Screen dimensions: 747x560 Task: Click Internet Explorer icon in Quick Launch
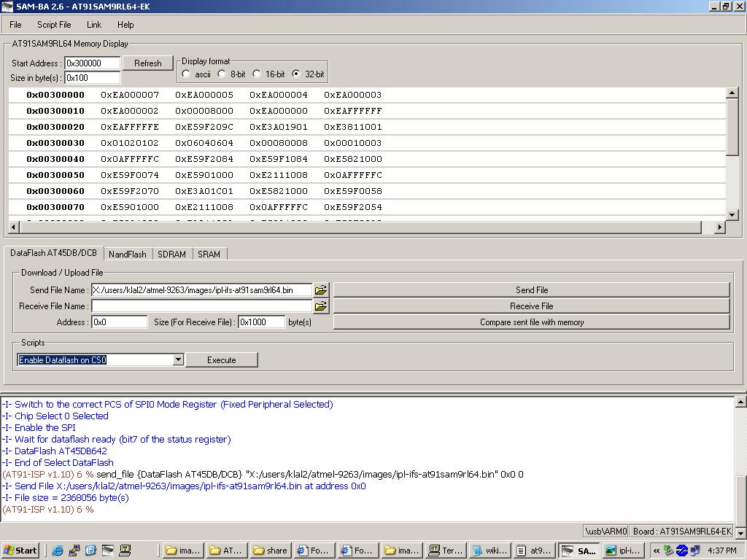[x=58, y=551]
